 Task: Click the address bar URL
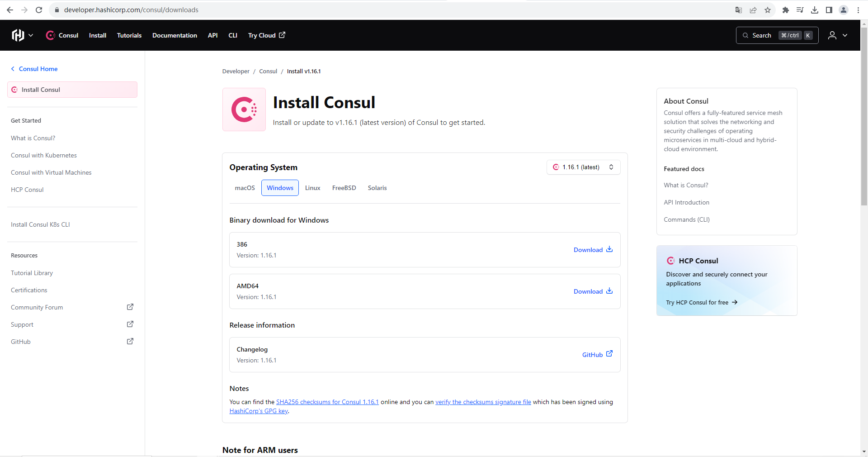point(131,10)
